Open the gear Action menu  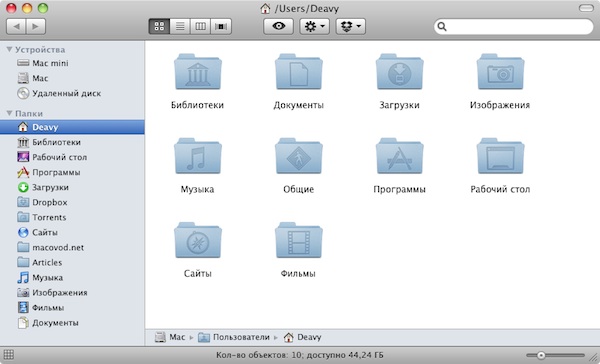pyautogui.click(x=315, y=26)
